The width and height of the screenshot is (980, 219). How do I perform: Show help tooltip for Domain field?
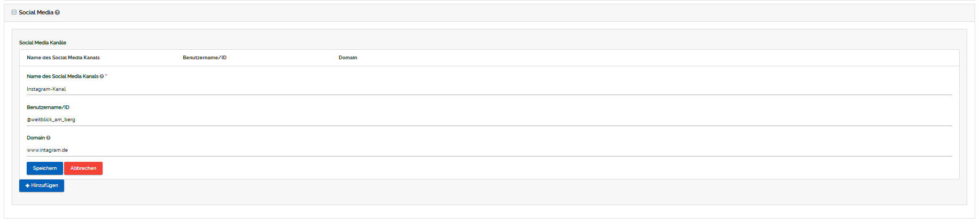coord(48,138)
